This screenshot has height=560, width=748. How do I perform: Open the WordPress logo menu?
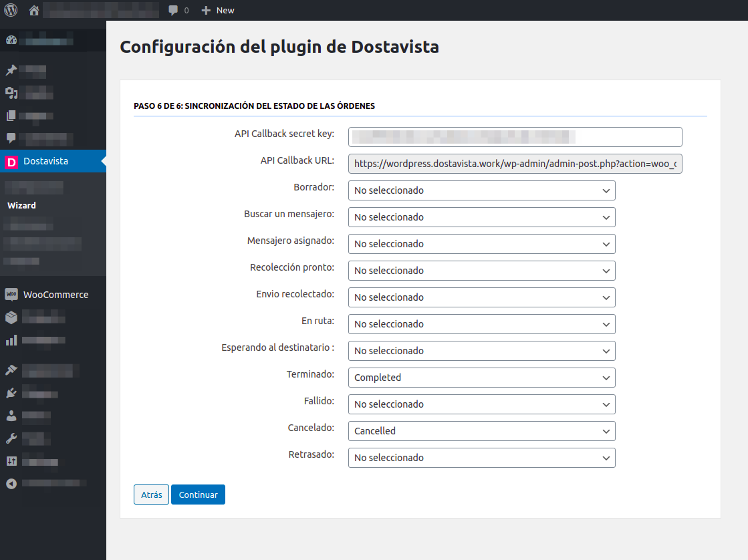pyautogui.click(x=11, y=10)
